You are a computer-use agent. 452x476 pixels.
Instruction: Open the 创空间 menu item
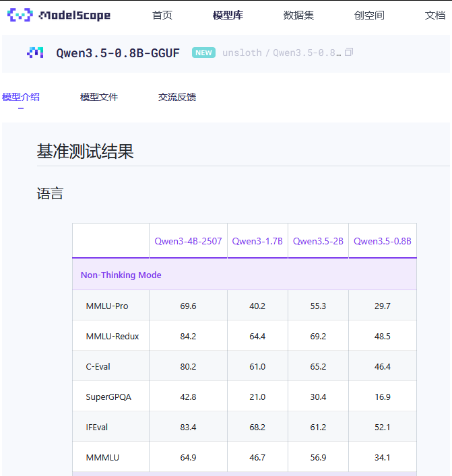point(369,15)
